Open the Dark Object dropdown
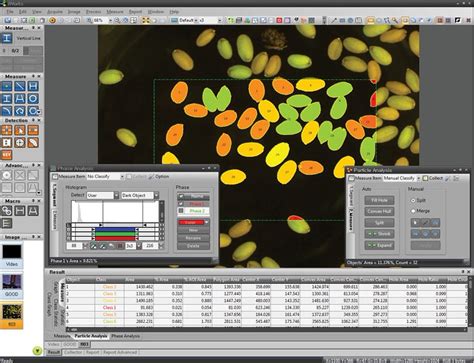The height and width of the screenshot is (363, 474). (x=156, y=195)
